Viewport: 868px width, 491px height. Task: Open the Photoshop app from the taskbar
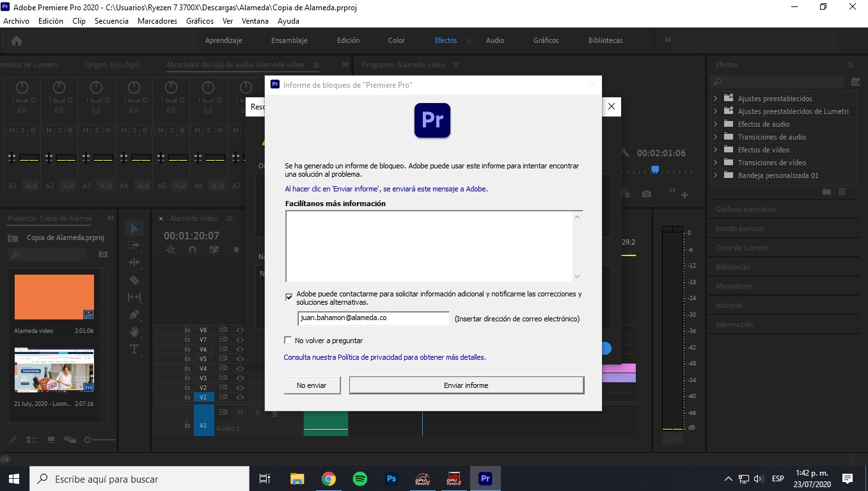pos(390,478)
